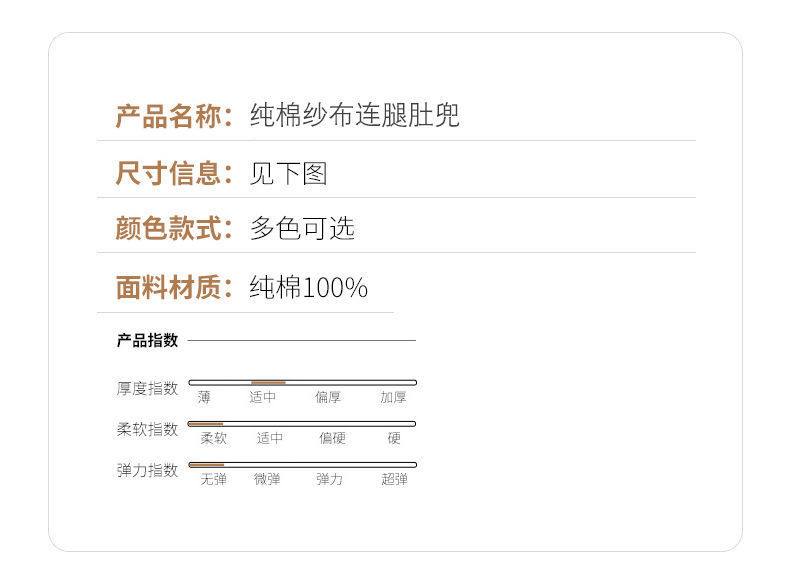Pick 偏厚 on the thickness scale

[x=328, y=397]
